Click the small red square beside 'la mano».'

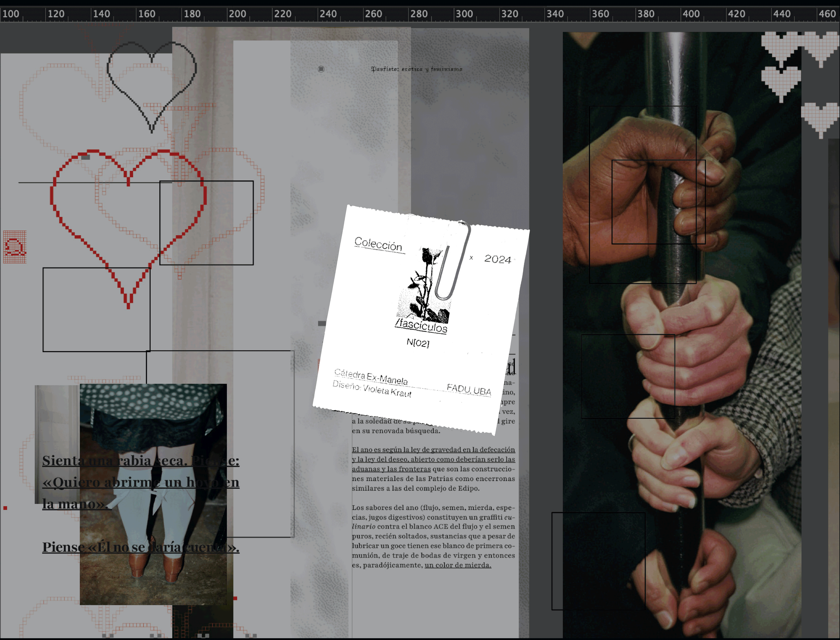pos(5,508)
